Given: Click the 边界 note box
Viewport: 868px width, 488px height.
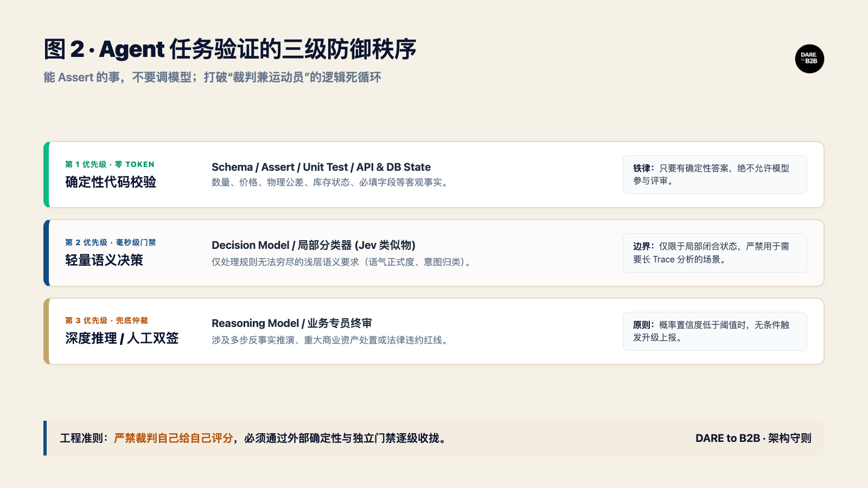Looking at the screenshot, I should pyautogui.click(x=714, y=253).
